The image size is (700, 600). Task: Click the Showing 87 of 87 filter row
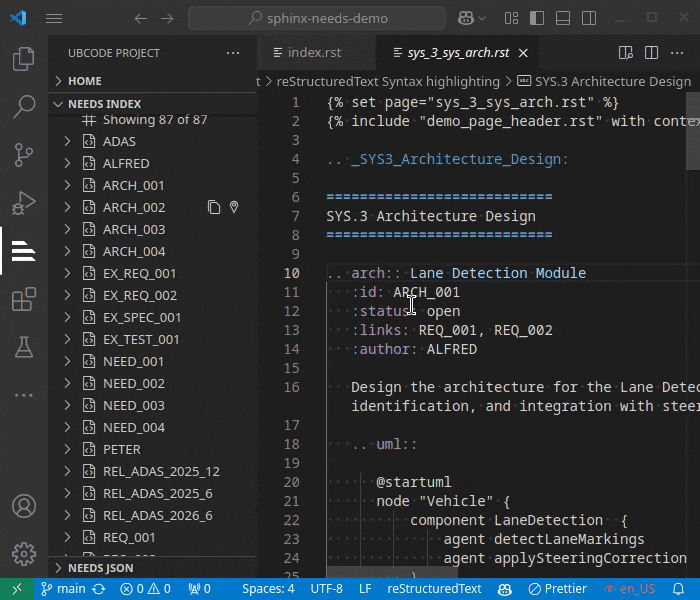(152, 120)
